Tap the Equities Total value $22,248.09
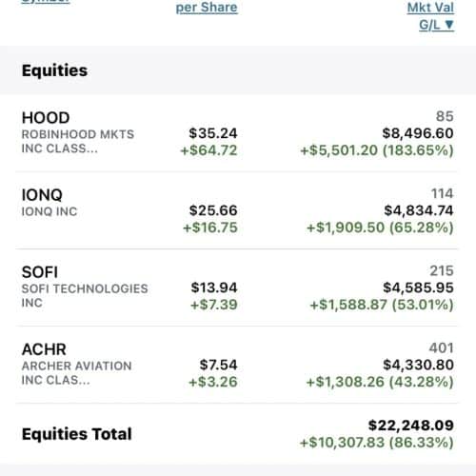476x476 pixels. coord(411,426)
